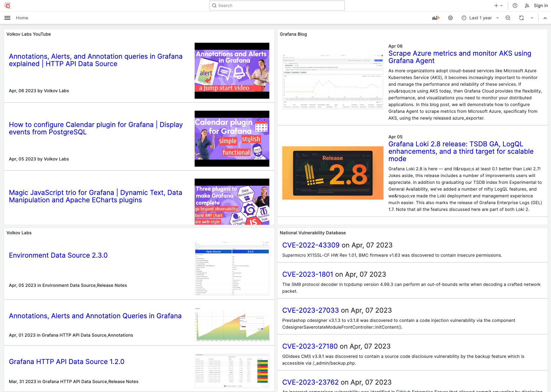Click the GDidees CMS description text
This screenshot has height=392, width=551.
[x=403, y=360]
